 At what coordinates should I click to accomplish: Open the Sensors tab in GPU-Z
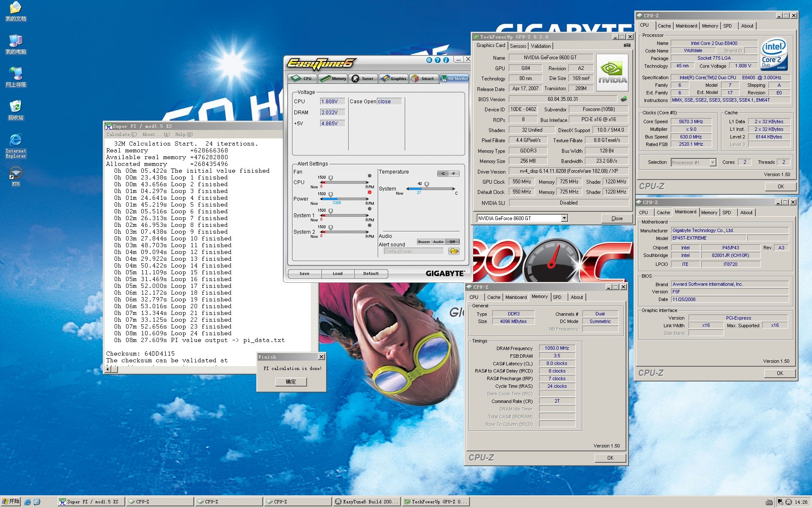[518, 46]
